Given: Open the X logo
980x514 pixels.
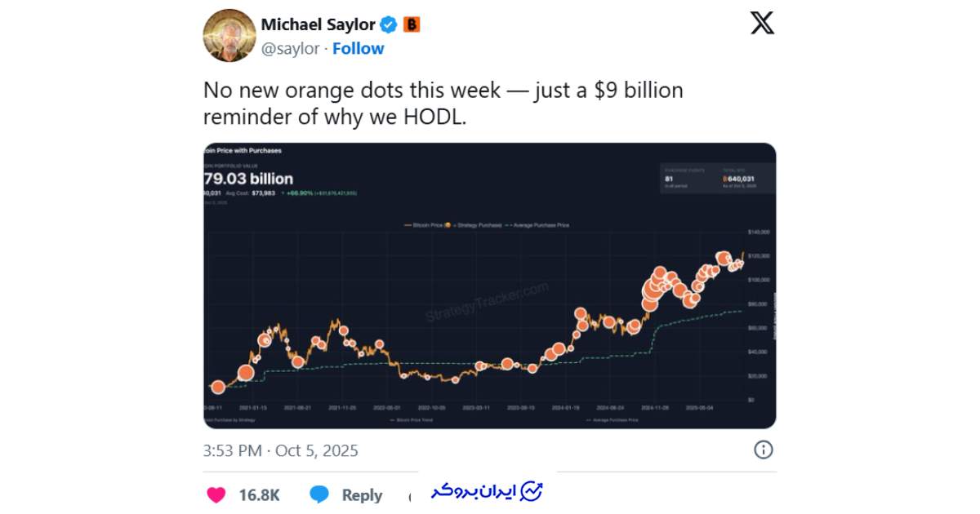Looking at the screenshot, I should [x=762, y=24].
